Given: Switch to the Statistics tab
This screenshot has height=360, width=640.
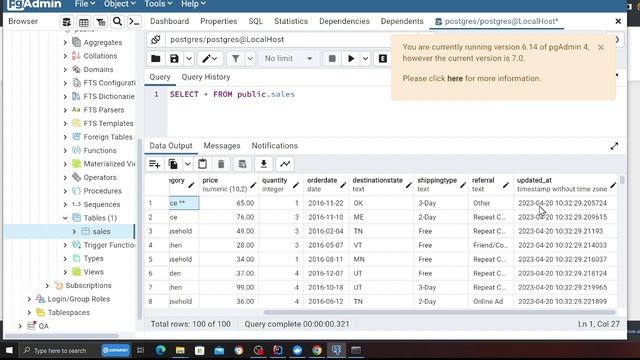Looking at the screenshot, I should pyautogui.click(x=291, y=21).
